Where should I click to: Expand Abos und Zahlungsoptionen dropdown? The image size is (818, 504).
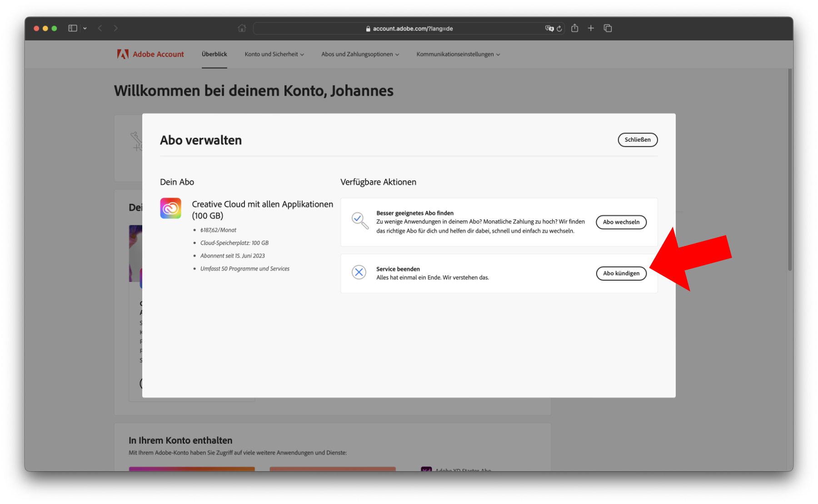click(x=360, y=54)
